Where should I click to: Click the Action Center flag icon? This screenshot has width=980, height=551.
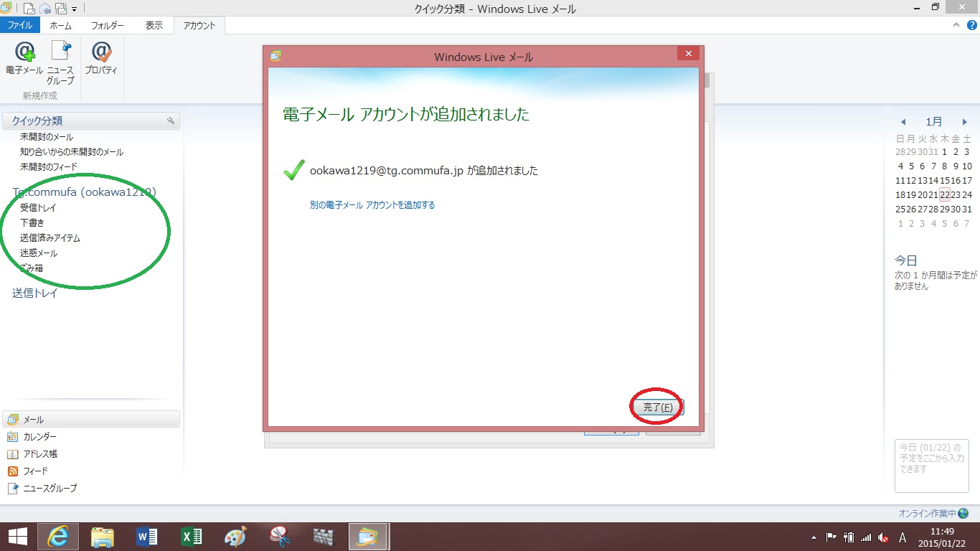point(831,537)
